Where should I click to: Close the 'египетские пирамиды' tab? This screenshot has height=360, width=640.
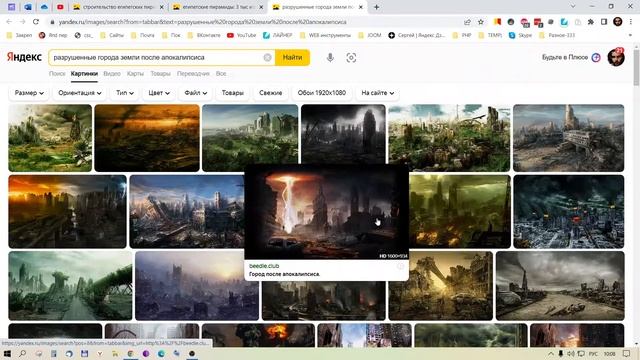pos(261,7)
